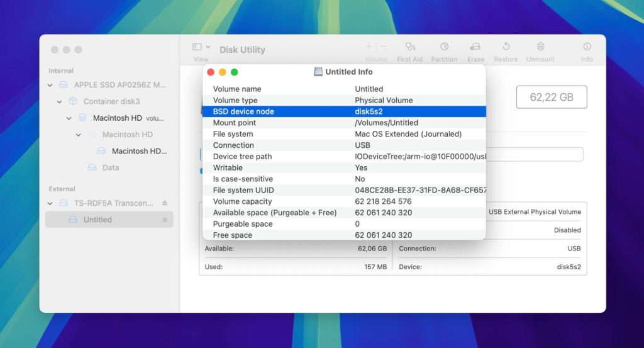
Task: Click the 157 MB Used value
Action: click(x=375, y=267)
